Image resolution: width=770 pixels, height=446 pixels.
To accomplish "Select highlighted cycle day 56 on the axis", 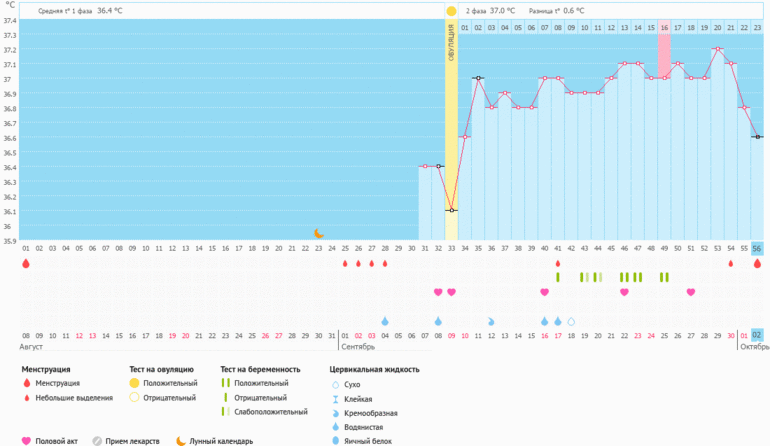I will (x=757, y=248).
